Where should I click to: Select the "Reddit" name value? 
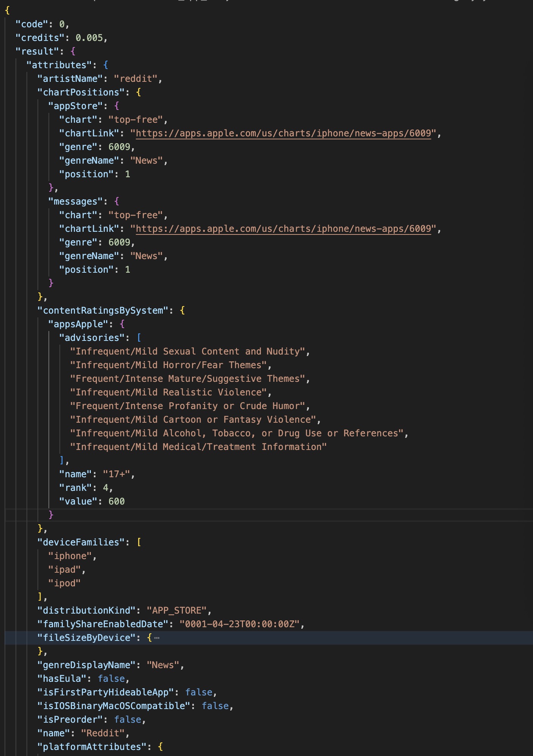[x=103, y=733]
